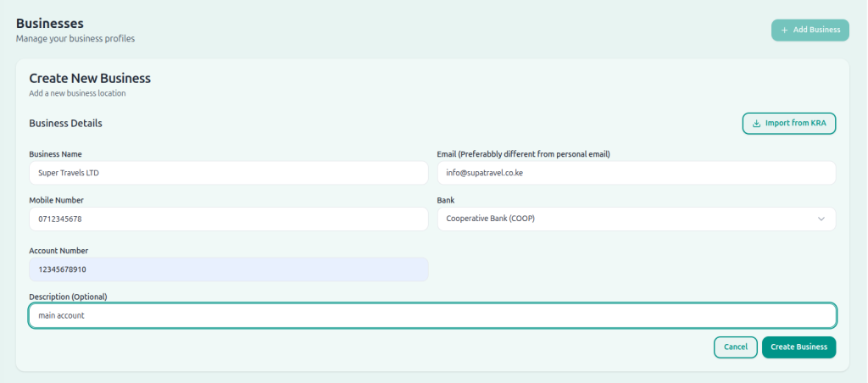Click the Account Number field
The image size is (868, 383).
click(x=229, y=269)
